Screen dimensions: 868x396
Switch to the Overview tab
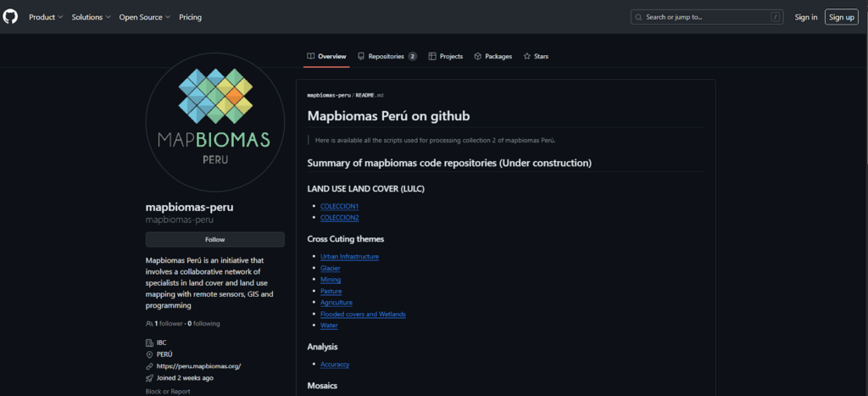(x=326, y=57)
